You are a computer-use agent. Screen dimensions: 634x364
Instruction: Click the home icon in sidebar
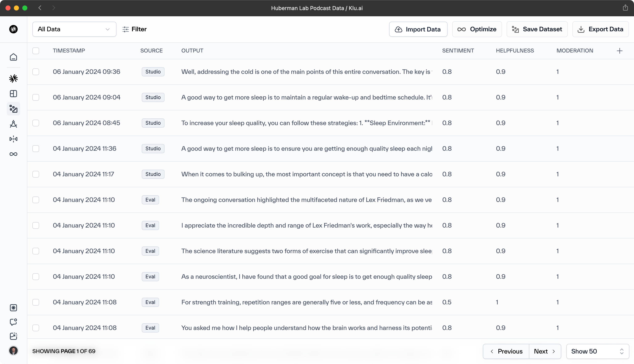[x=13, y=57]
